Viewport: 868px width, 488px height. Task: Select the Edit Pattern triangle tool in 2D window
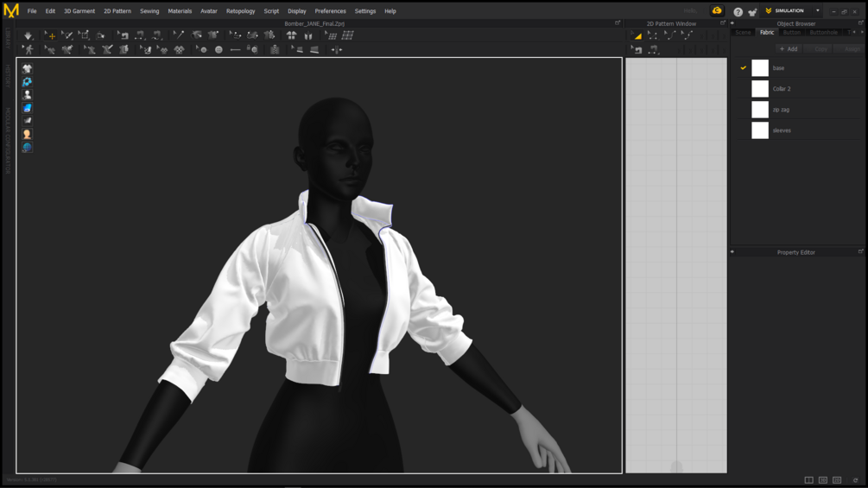pos(637,35)
